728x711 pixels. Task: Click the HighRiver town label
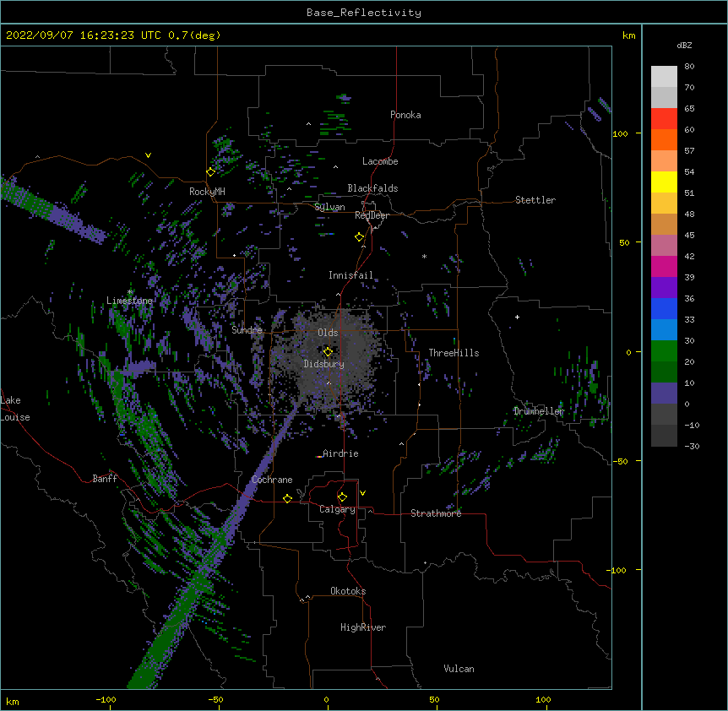(363, 627)
